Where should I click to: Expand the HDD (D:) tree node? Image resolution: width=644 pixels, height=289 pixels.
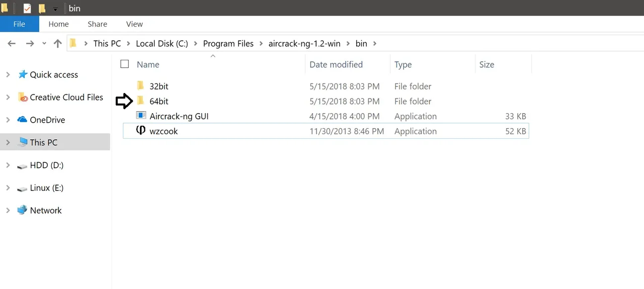click(8, 165)
